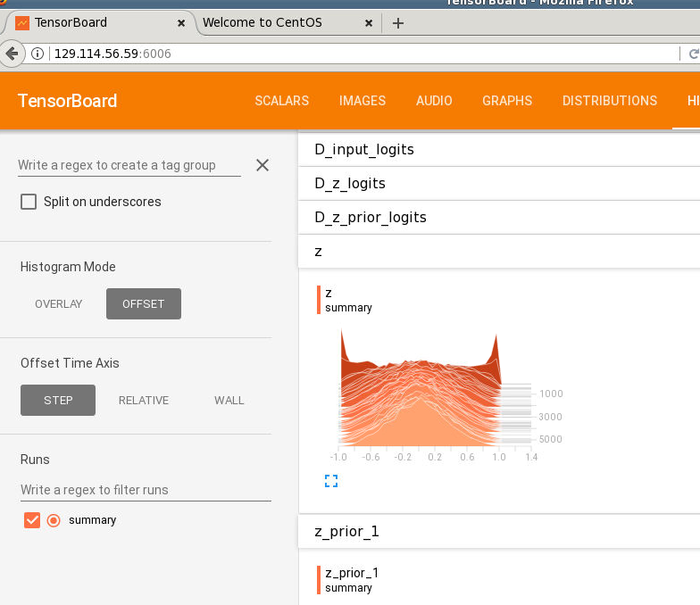This screenshot has height=605, width=700.
Task: Select OFFSET histogram mode
Action: [144, 303]
